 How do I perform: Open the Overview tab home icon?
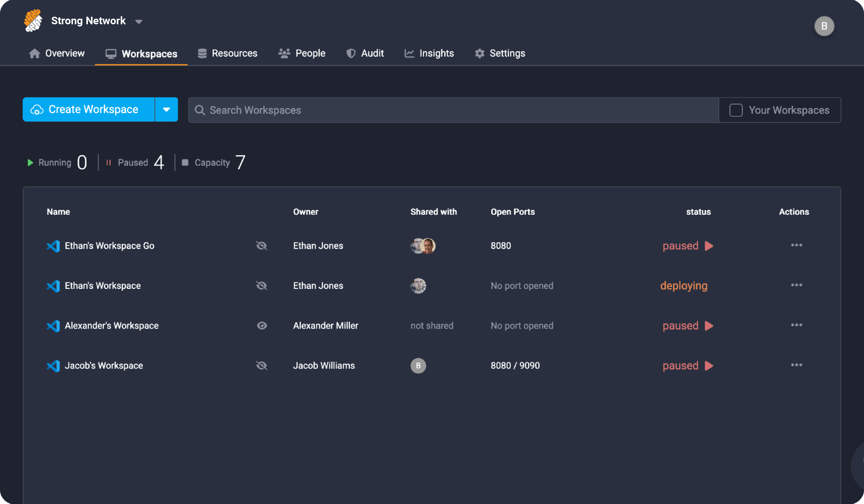pyautogui.click(x=35, y=53)
